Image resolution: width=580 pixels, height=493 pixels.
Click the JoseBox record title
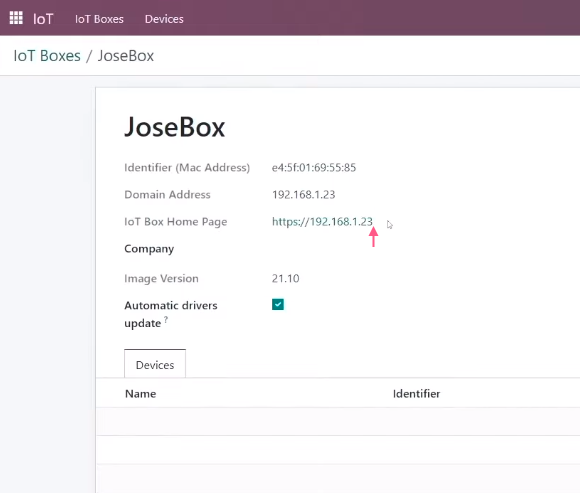point(175,127)
